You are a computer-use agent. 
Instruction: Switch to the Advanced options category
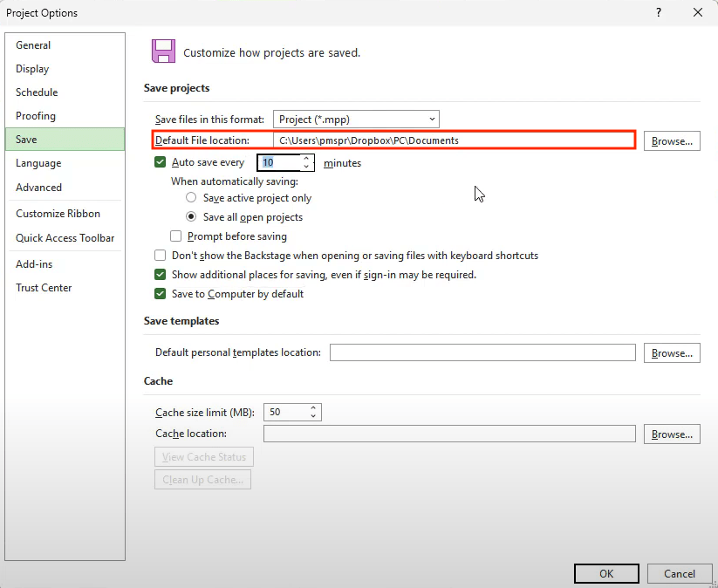pyautogui.click(x=38, y=188)
